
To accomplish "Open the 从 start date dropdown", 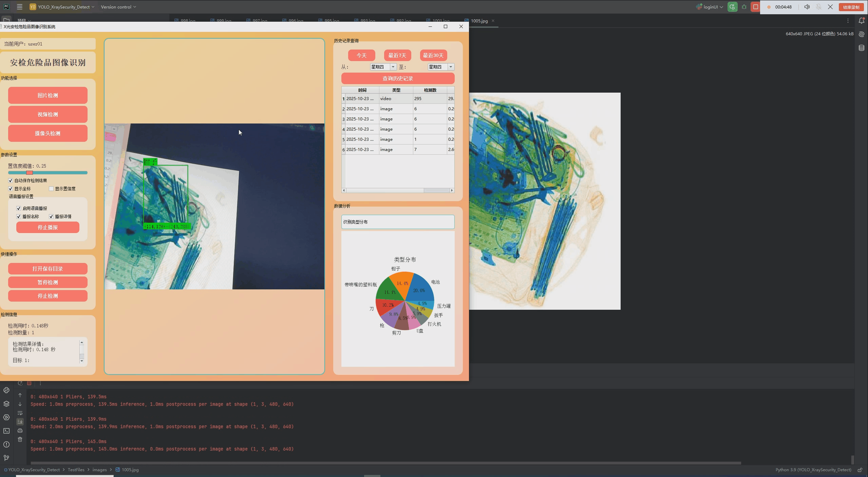I will [x=393, y=67].
